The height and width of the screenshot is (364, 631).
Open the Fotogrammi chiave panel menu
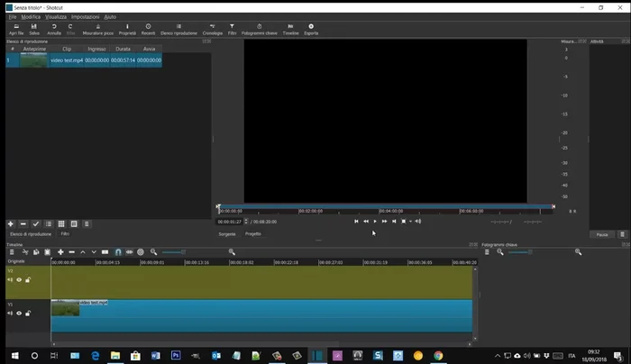tap(487, 252)
